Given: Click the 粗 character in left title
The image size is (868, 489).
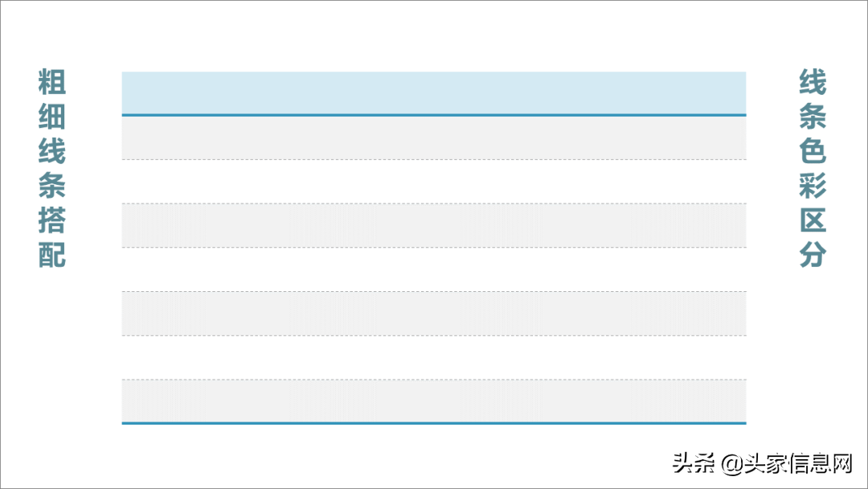Looking at the screenshot, I should tap(52, 82).
